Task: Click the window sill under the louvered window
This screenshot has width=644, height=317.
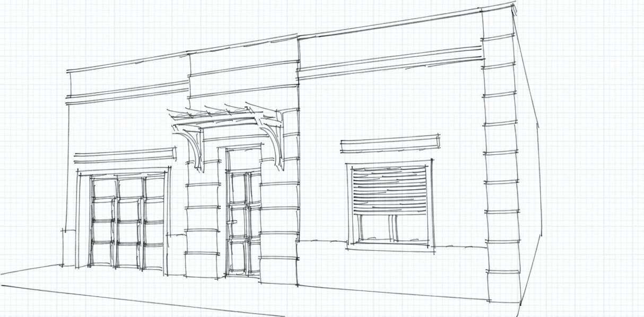Action: point(390,248)
